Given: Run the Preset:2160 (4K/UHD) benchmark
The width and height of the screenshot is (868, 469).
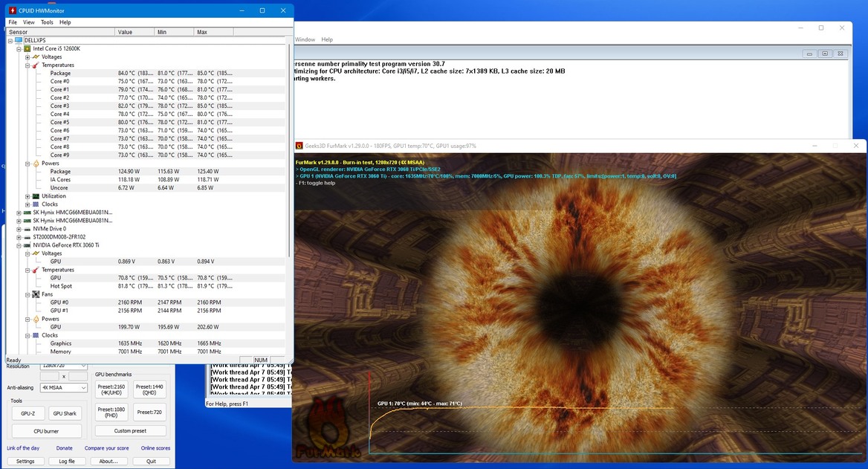Looking at the screenshot, I should point(111,389).
